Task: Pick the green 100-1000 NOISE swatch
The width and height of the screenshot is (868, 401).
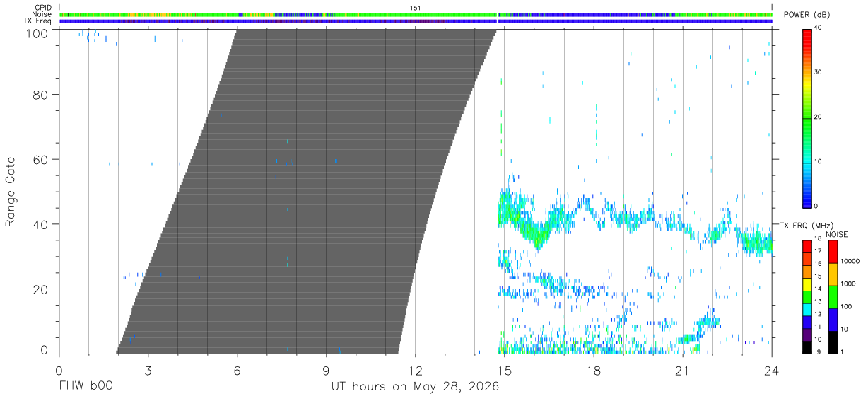Action: tap(833, 297)
